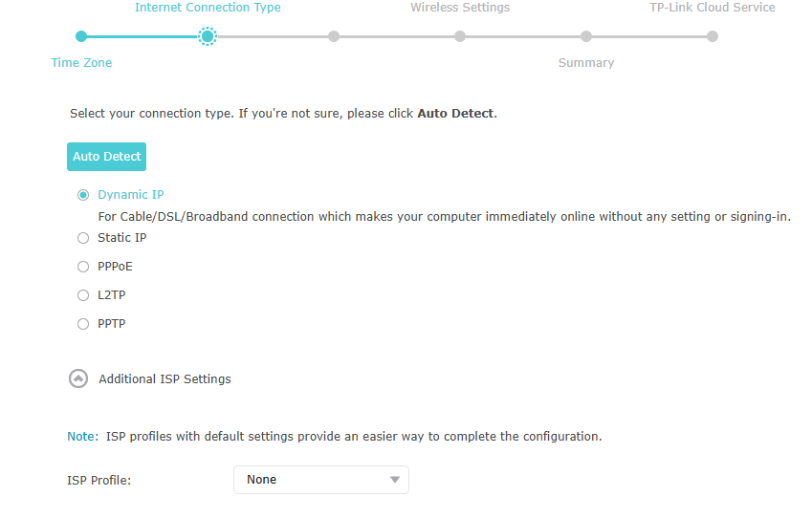This screenshot has height=518, width=812.
Task: Pick the L2TP connection type
Action: pos(83,295)
